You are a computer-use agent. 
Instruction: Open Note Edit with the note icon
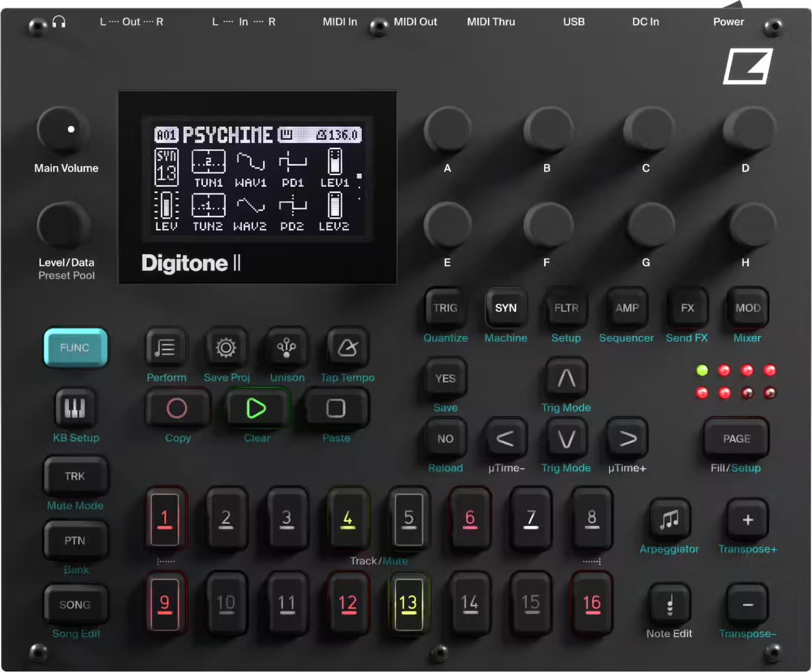[x=669, y=604]
